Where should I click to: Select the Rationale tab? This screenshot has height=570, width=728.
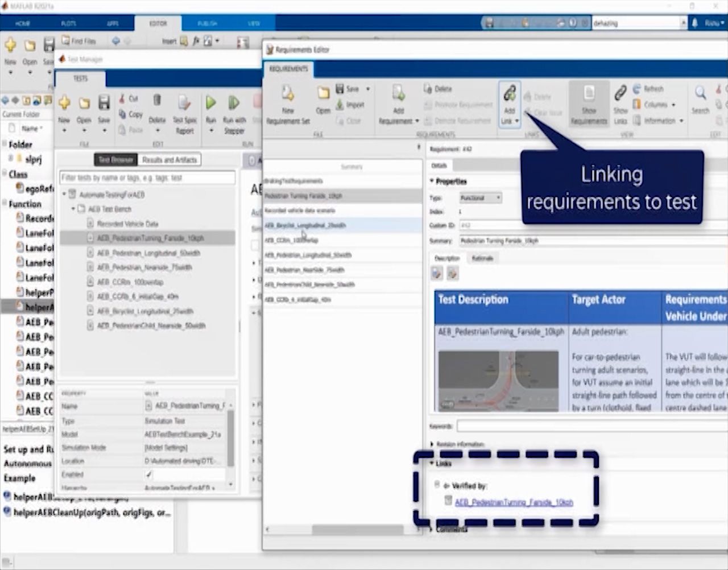(x=482, y=258)
